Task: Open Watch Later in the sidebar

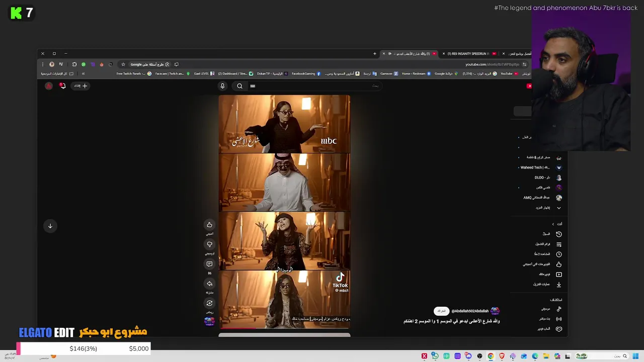Action: coord(548,254)
